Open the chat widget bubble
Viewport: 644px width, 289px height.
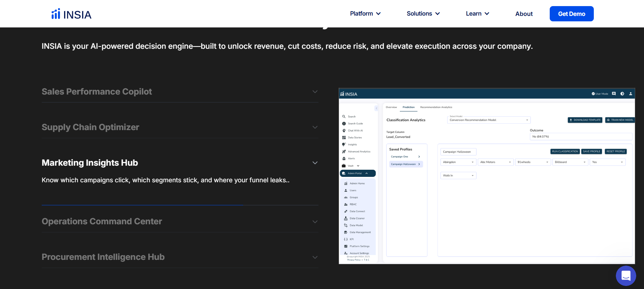coord(626,276)
